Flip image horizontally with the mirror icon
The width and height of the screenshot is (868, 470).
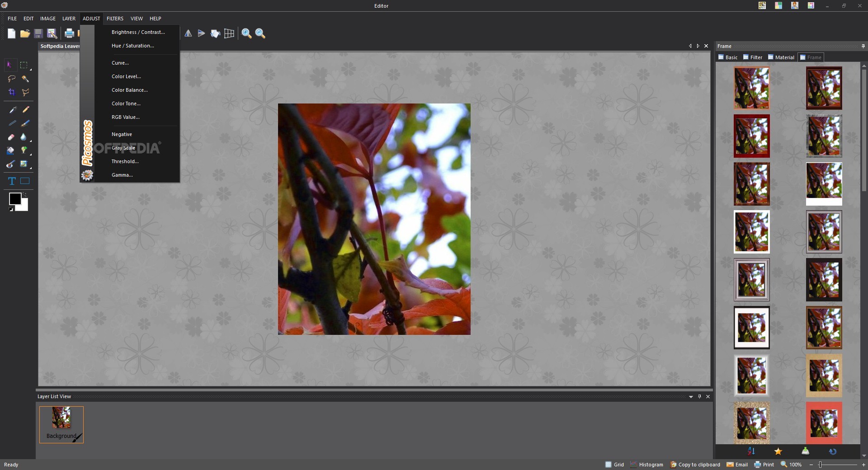[x=188, y=33]
